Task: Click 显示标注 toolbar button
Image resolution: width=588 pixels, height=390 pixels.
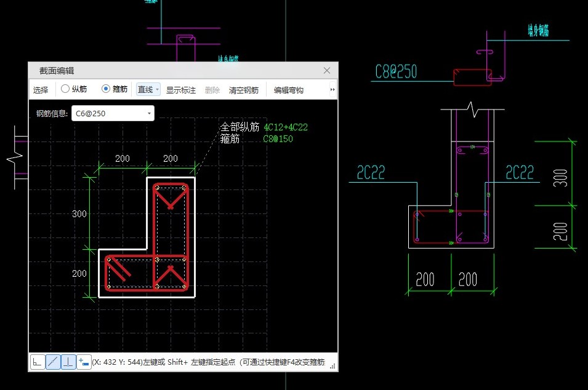Action: (181, 90)
